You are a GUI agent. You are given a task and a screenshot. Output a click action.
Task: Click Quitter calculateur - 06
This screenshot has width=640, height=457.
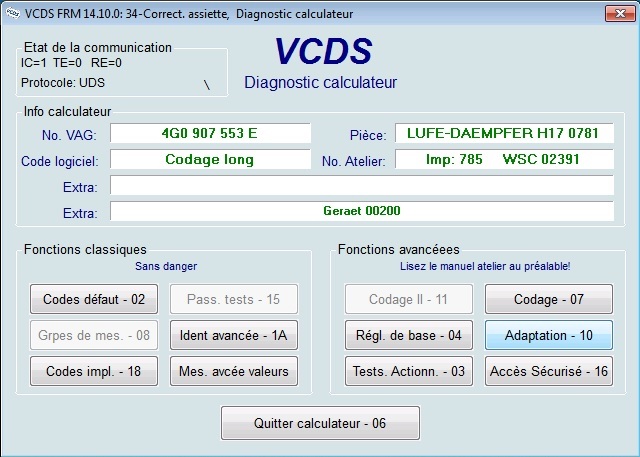pos(321,423)
